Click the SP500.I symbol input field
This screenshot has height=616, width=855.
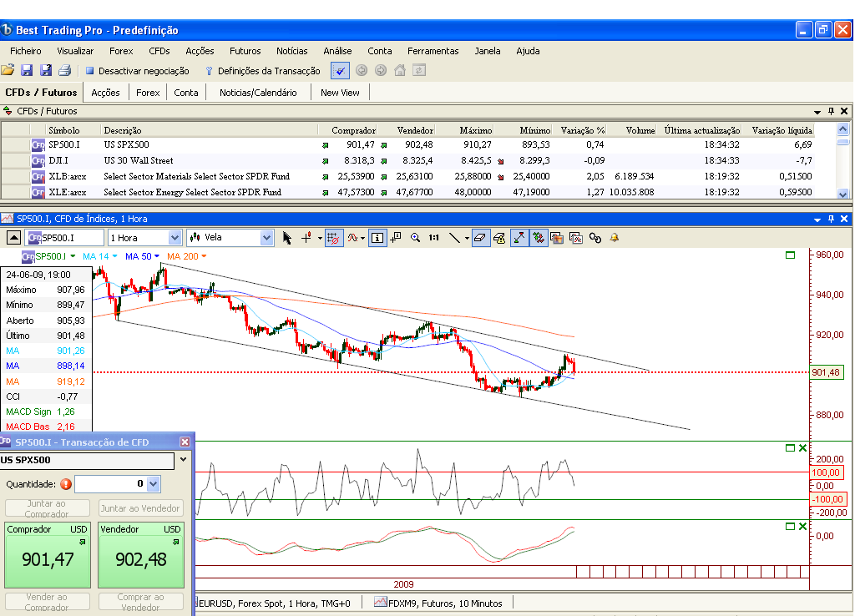pos(64,238)
